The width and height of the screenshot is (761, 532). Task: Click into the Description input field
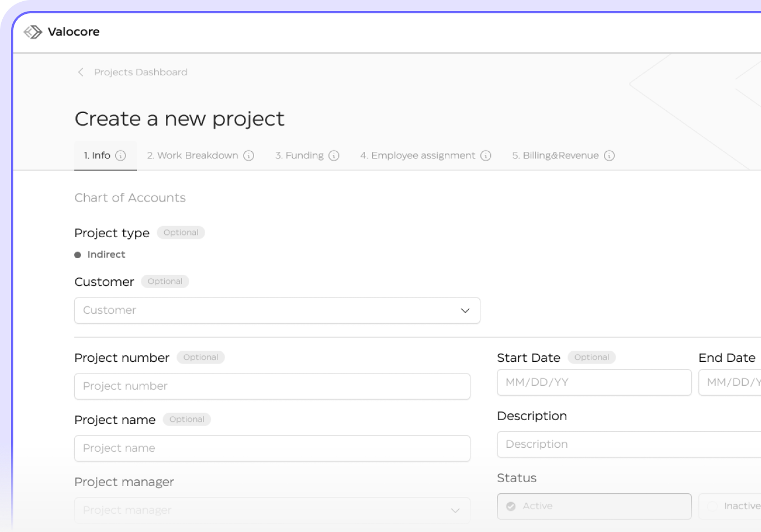(x=629, y=444)
